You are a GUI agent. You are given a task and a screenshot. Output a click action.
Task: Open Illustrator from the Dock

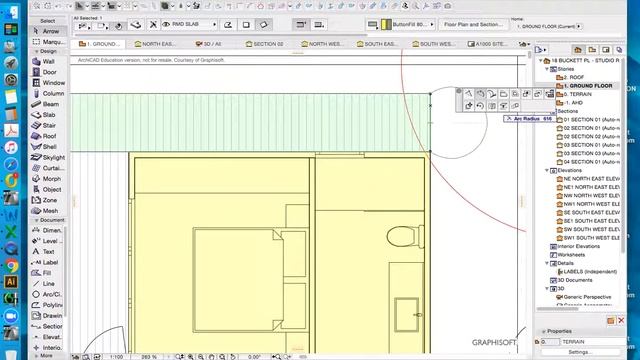(x=11, y=282)
